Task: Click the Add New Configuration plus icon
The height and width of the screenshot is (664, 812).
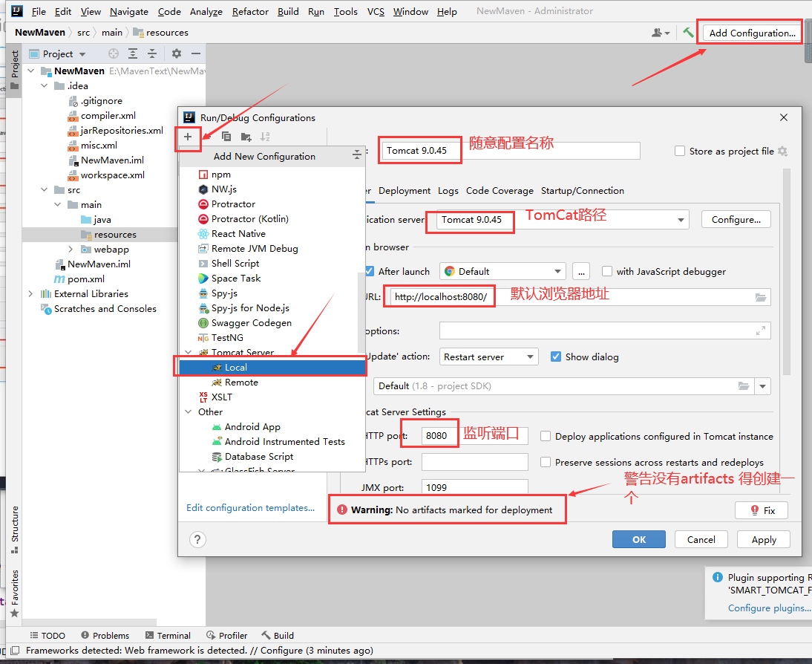Action: (188, 137)
